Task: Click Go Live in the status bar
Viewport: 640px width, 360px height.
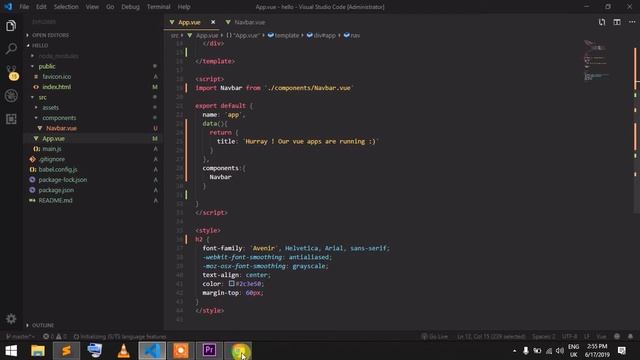Action: pos(435,337)
